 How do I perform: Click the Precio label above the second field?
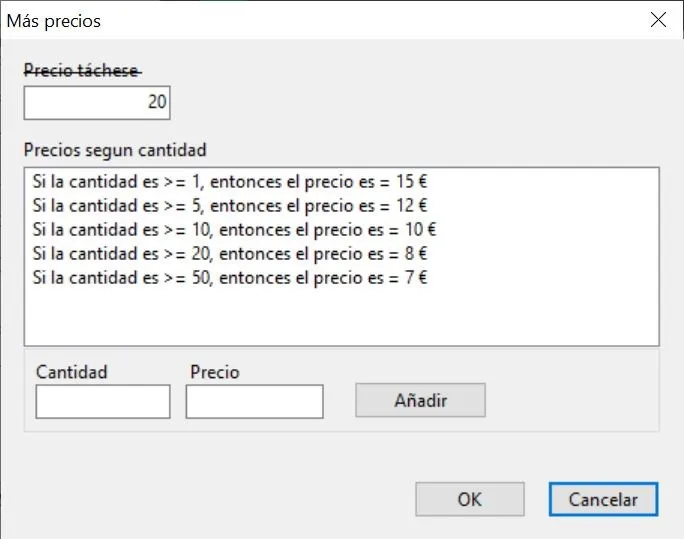[x=215, y=372]
